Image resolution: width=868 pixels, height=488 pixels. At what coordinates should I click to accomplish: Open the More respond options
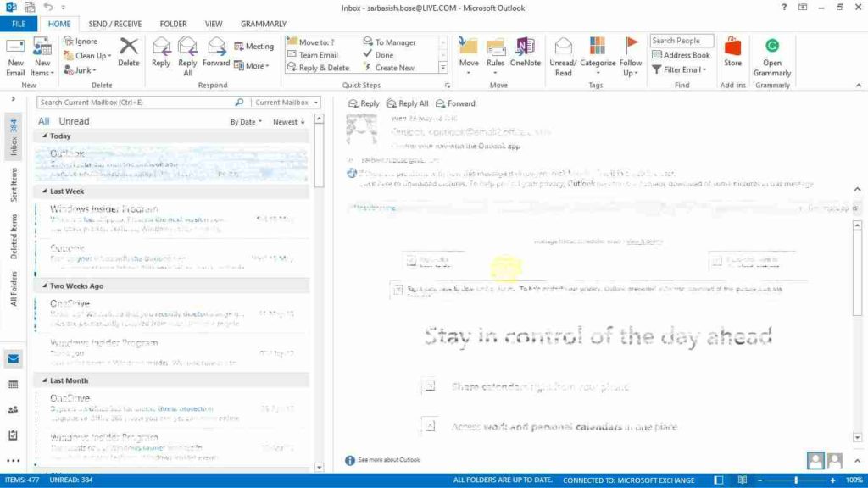tap(252, 66)
